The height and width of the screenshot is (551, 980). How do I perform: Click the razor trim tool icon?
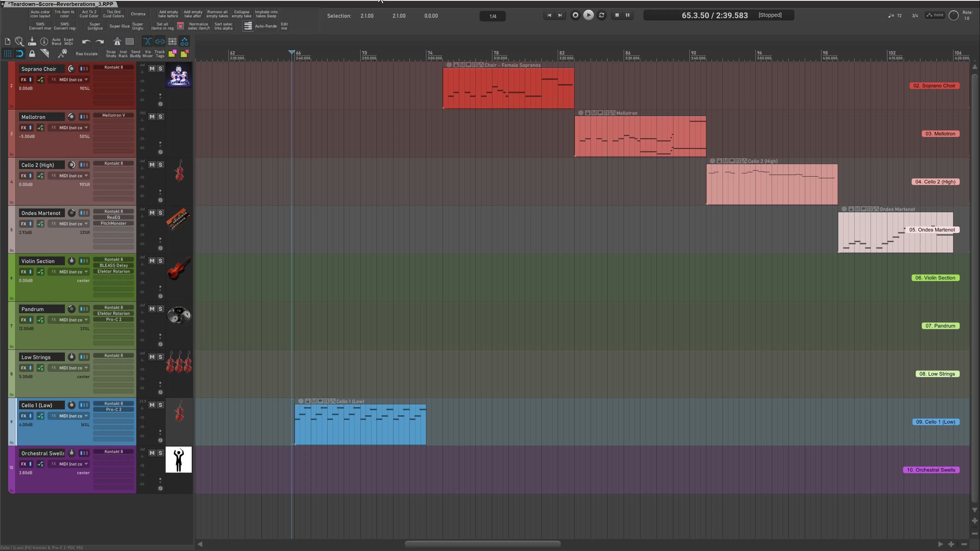(x=45, y=54)
